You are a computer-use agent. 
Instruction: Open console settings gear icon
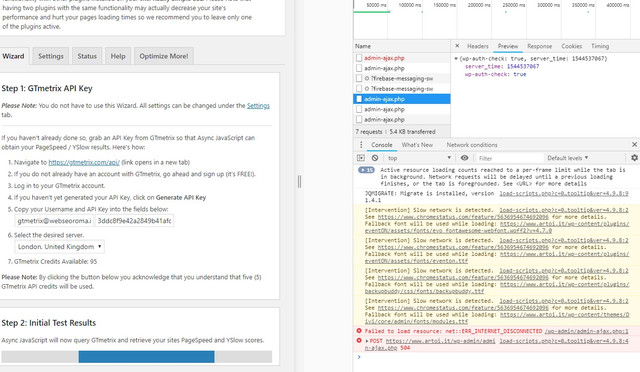tap(634, 158)
